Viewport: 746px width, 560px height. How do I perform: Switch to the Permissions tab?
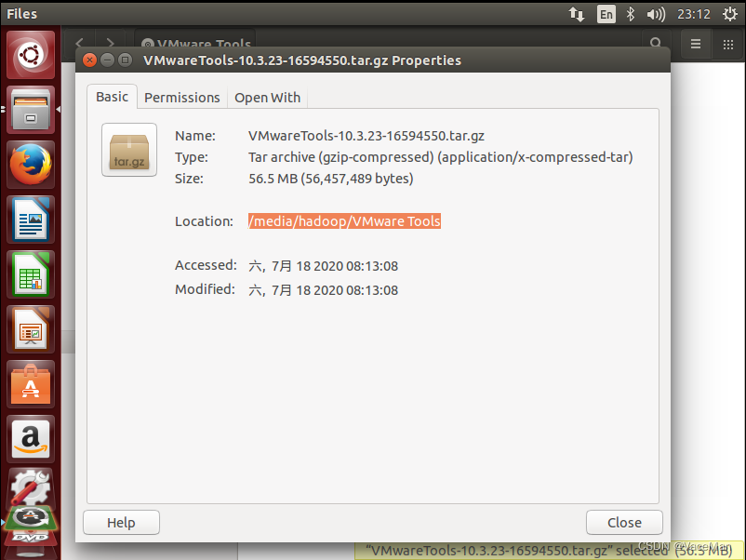(x=181, y=97)
